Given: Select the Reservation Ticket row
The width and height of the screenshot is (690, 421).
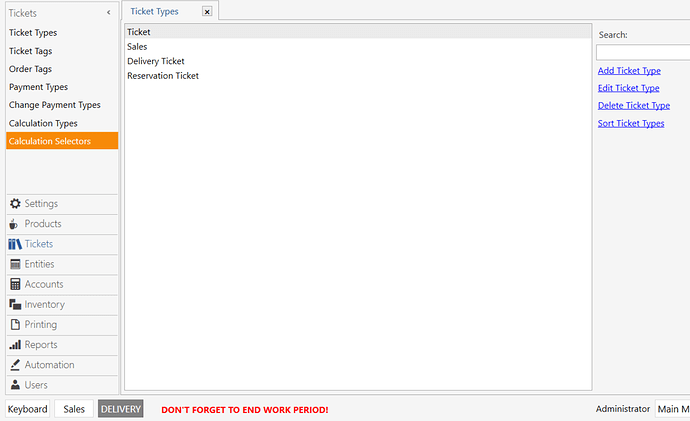Looking at the screenshot, I should (358, 75).
